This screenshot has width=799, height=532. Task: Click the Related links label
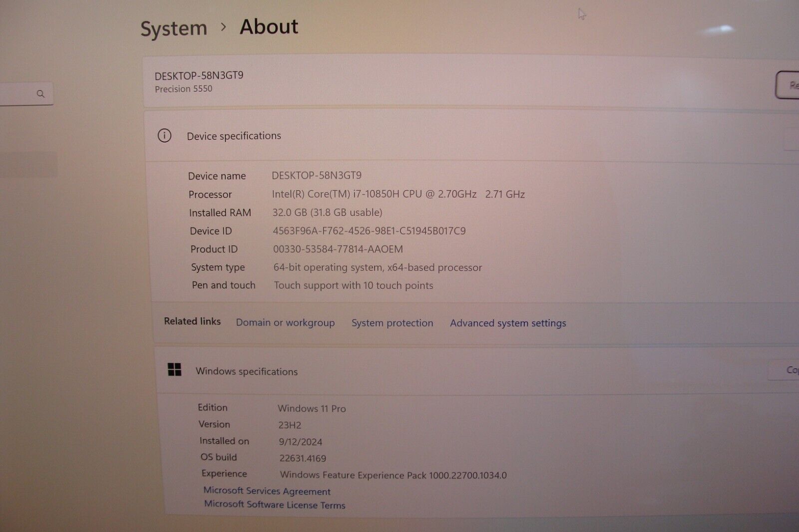(x=192, y=321)
